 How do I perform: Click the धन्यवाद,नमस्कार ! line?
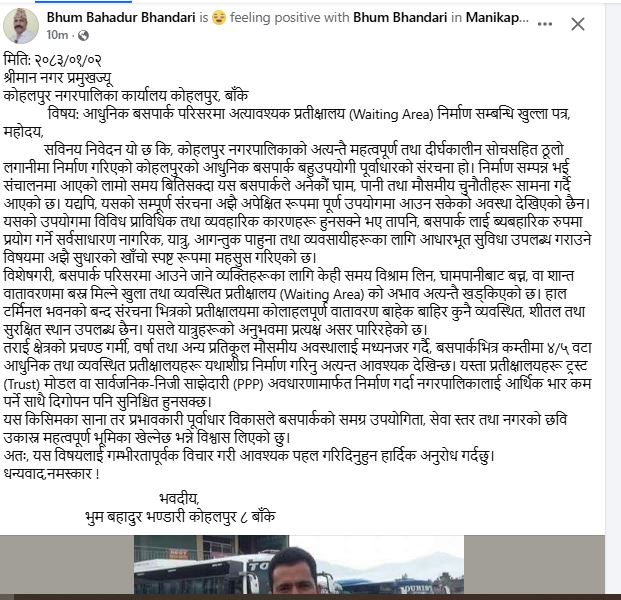[51, 474]
